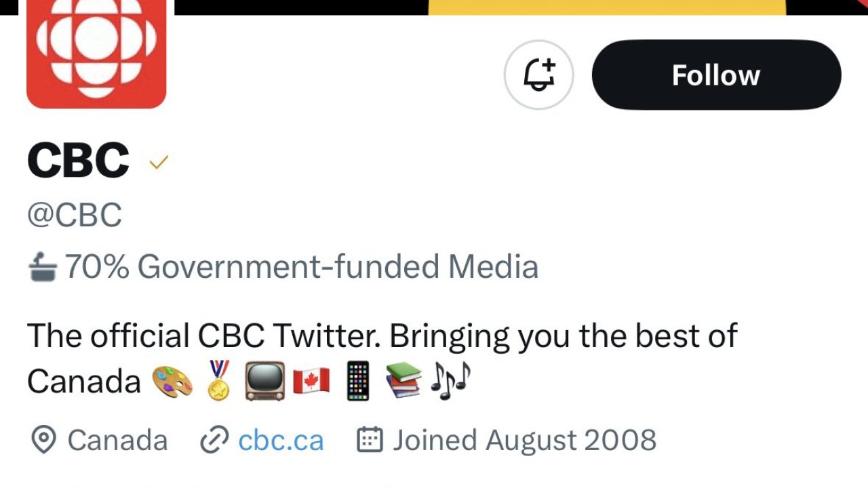This screenshot has height=488, width=868.
Task: Click the CBC display name
Action: (x=77, y=161)
